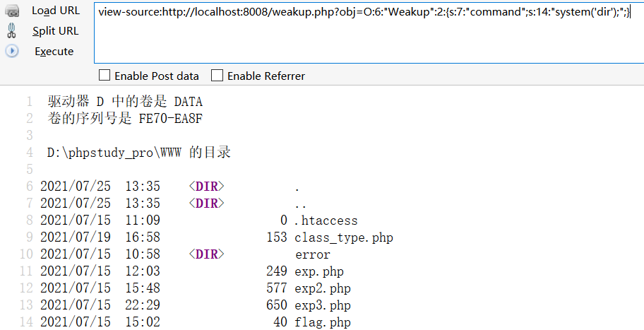Screen dimensions: 644x330
Task: Click the D:\phpstudy_pro\WWW path line
Action: click(139, 153)
